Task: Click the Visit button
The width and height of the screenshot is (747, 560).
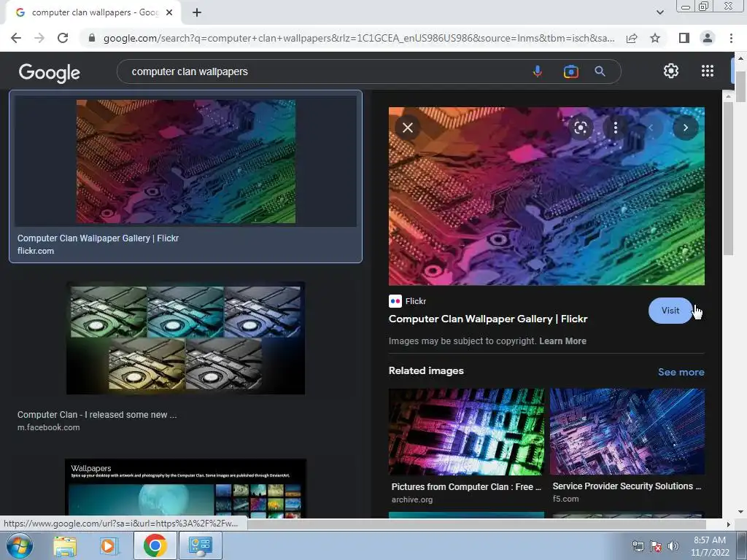Action: (x=670, y=311)
